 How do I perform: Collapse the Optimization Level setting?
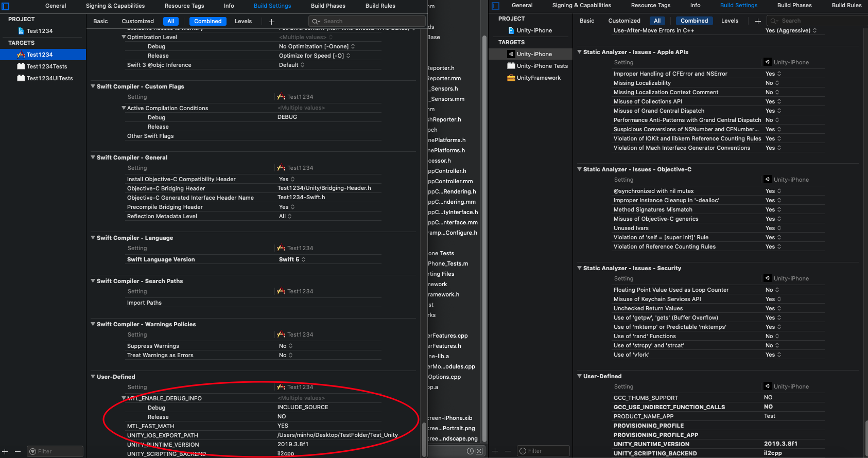[124, 37]
